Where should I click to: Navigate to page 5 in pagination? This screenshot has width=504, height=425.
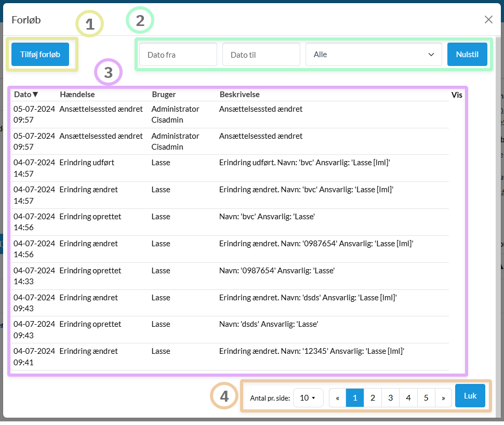click(426, 398)
